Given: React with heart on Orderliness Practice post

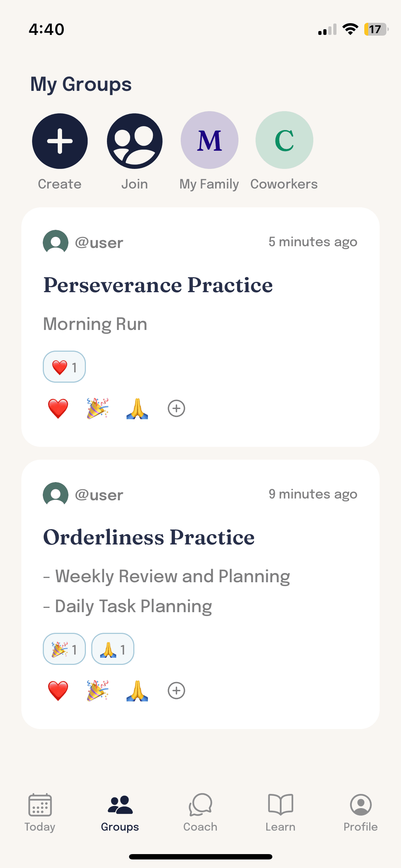Looking at the screenshot, I should click(58, 691).
